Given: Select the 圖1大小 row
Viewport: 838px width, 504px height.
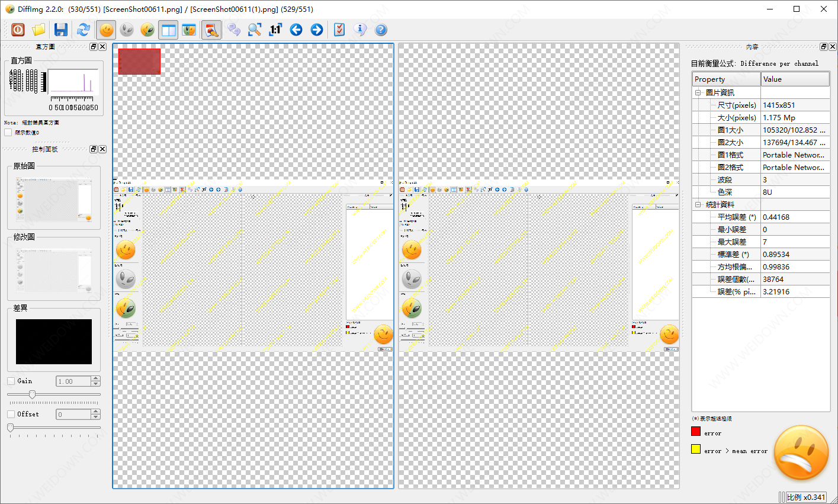Looking at the screenshot, I should (761, 130).
